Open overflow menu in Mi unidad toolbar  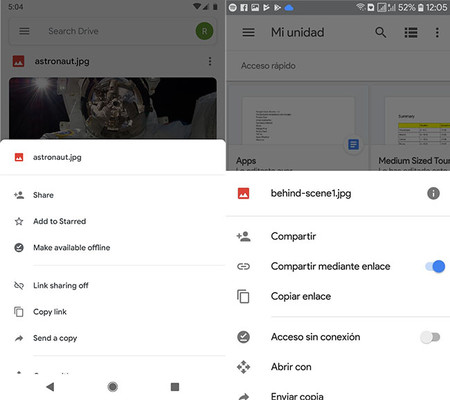tap(437, 32)
